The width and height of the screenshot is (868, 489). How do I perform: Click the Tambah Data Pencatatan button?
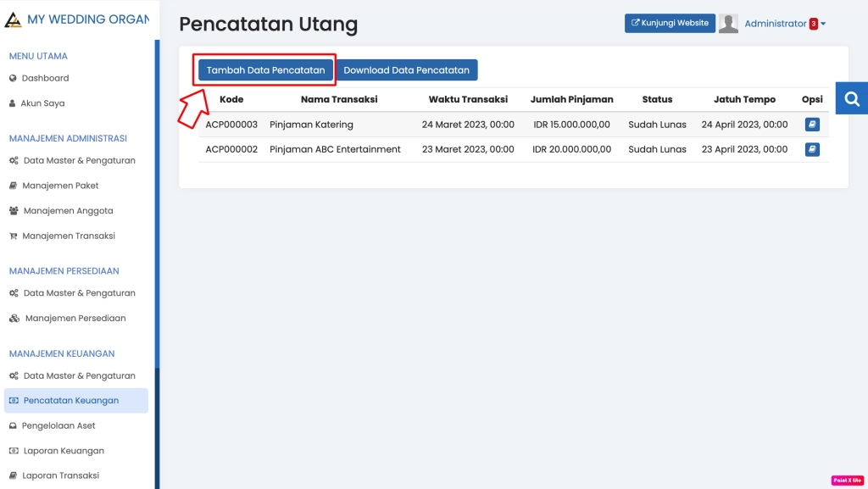pos(265,69)
